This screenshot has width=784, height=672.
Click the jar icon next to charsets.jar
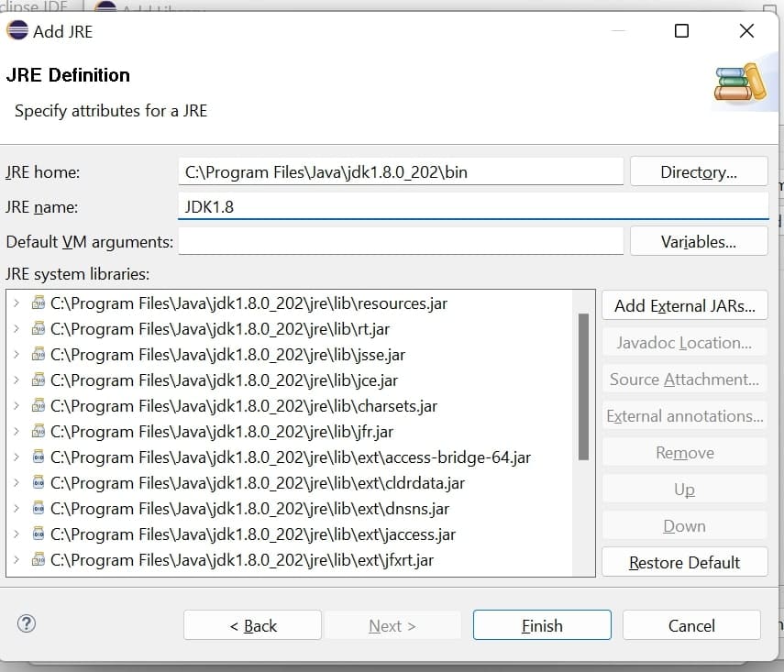[39, 405]
